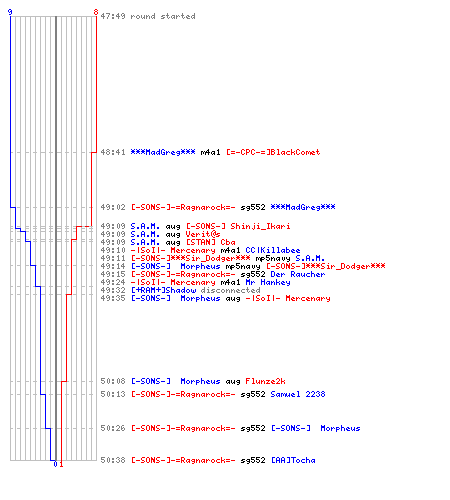
Task: Select the '47:49 round started' entry
Action: [148, 16]
